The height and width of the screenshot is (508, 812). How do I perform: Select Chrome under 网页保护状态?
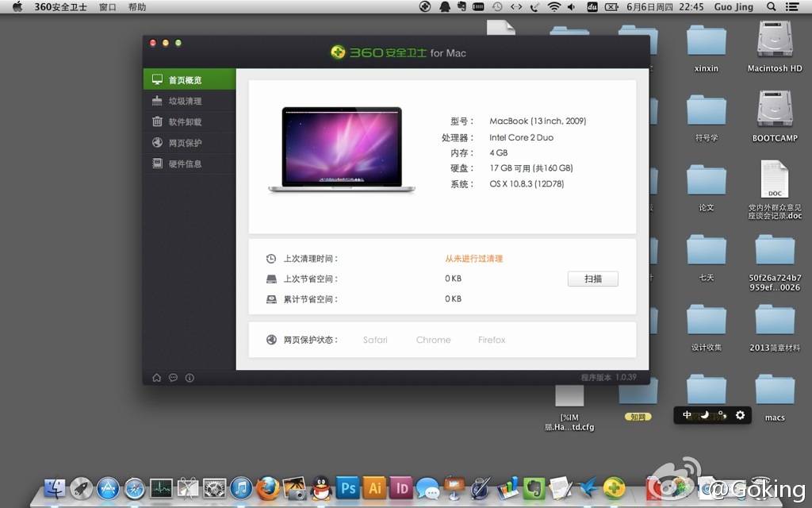(434, 340)
